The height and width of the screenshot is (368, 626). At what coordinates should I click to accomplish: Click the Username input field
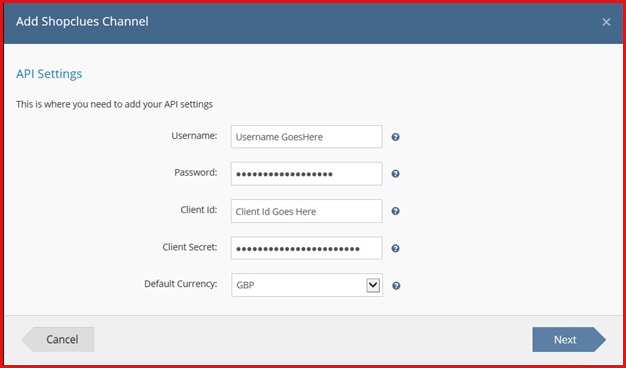click(x=306, y=137)
